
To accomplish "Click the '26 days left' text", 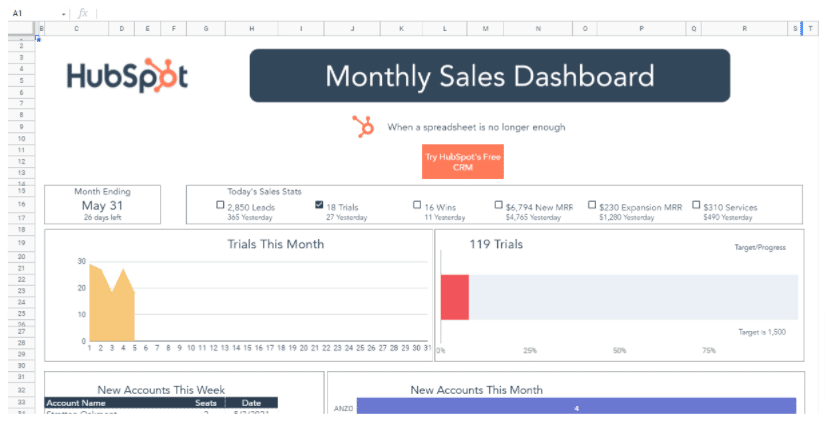I will pyautogui.click(x=102, y=217).
